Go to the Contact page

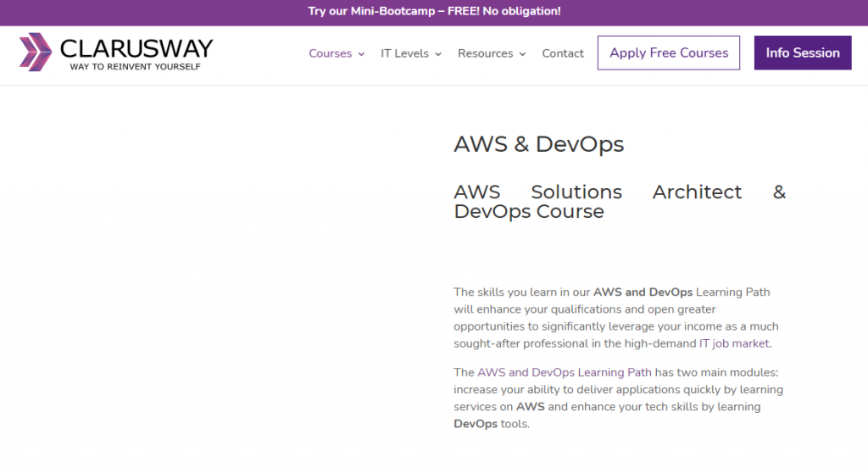563,53
